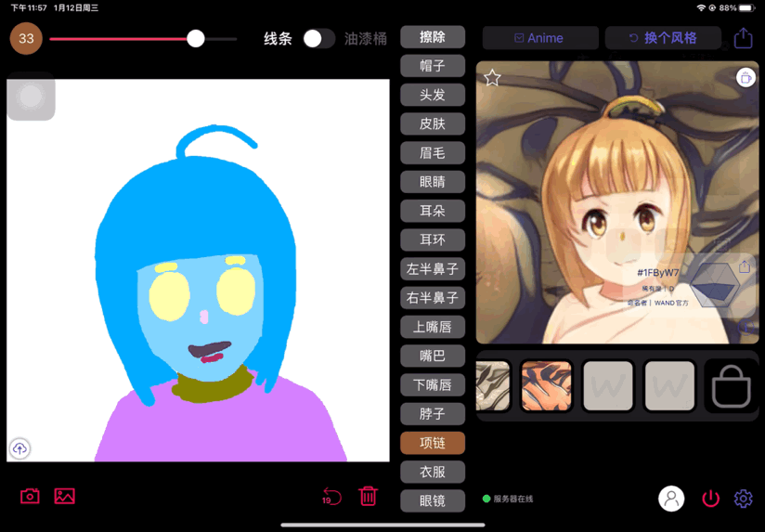The height and width of the screenshot is (532, 765).
Task: Select the grey leaf-pattern style thumbnail
Action: point(493,386)
